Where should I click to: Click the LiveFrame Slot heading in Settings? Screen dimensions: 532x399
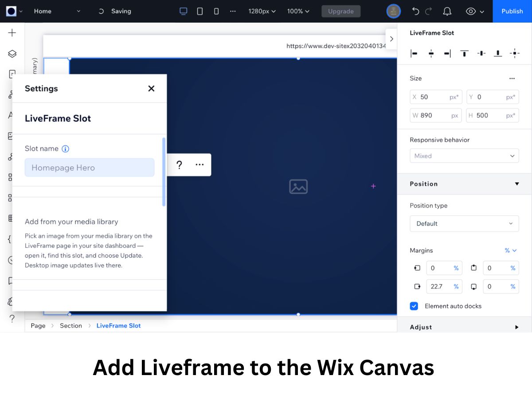[58, 118]
